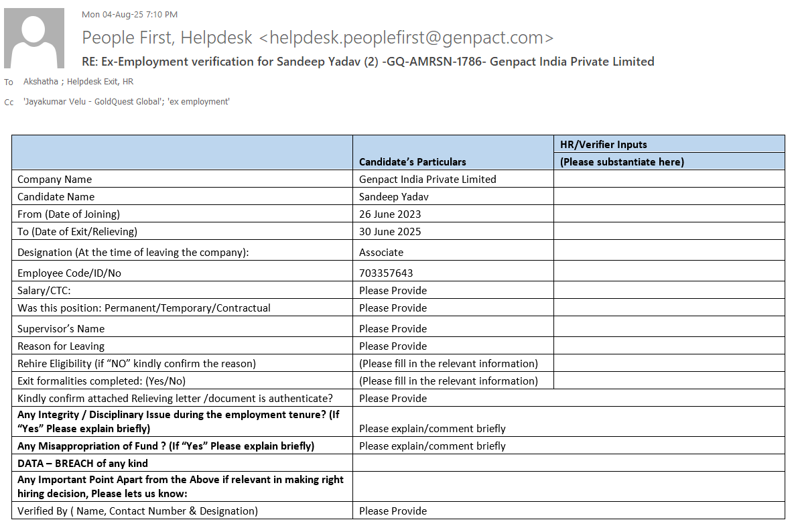This screenshot has width=794, height=532.
Task: Select the email subject line
Action: point(368,62)
